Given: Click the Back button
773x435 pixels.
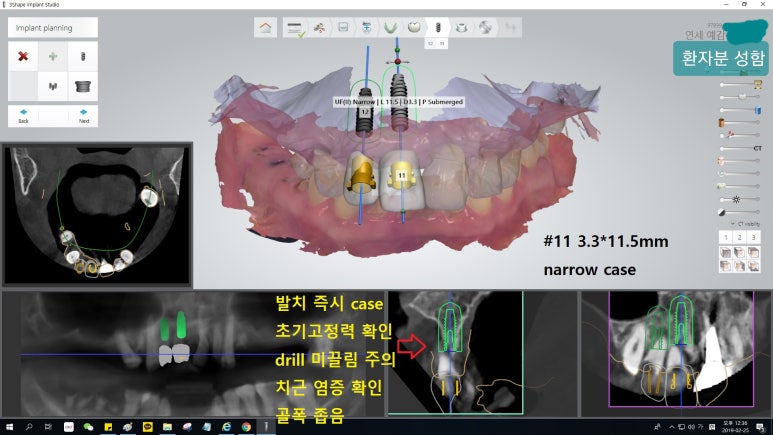Looking at the screenshot, I should coord(23,116).
